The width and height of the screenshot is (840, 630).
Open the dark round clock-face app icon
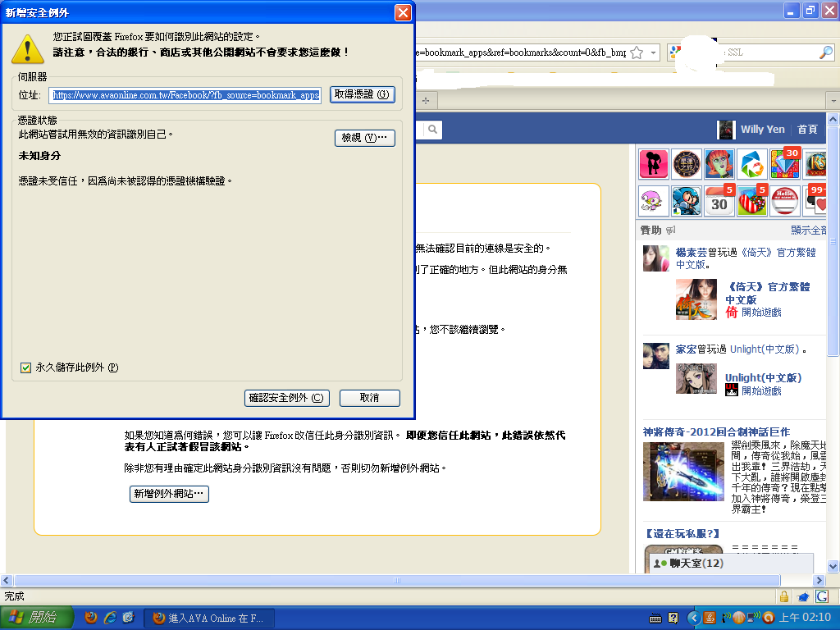687,163
